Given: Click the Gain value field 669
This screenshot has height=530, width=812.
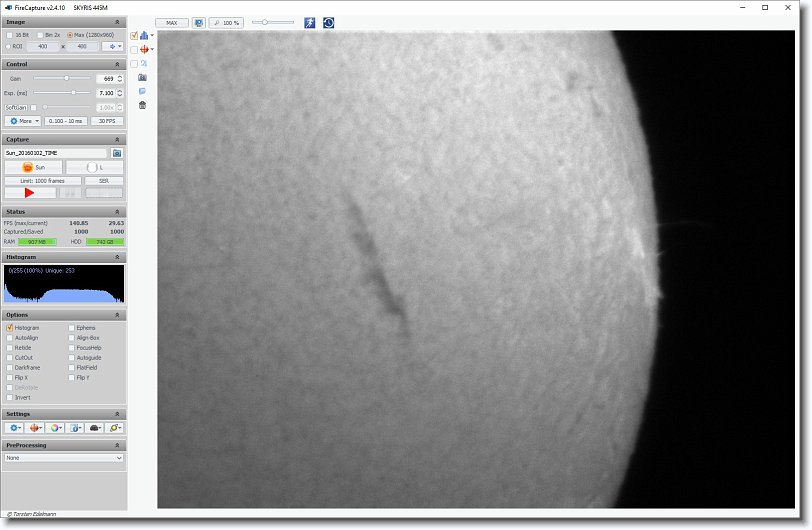Looking at the screenshot, I should point(106,79).
